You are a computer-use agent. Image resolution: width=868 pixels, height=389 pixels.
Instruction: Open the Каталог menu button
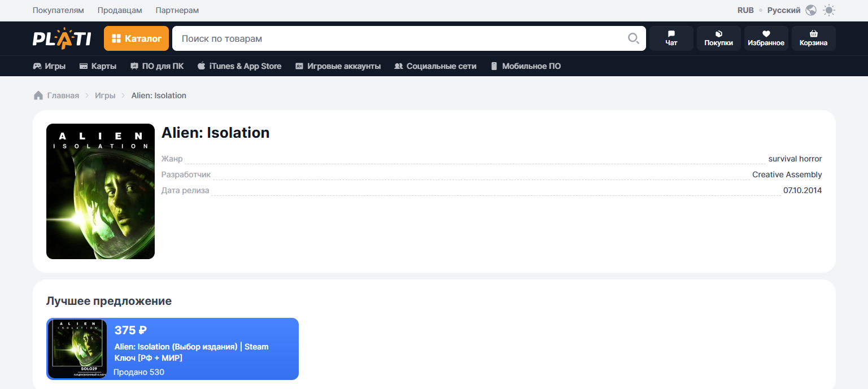point(136,38)
